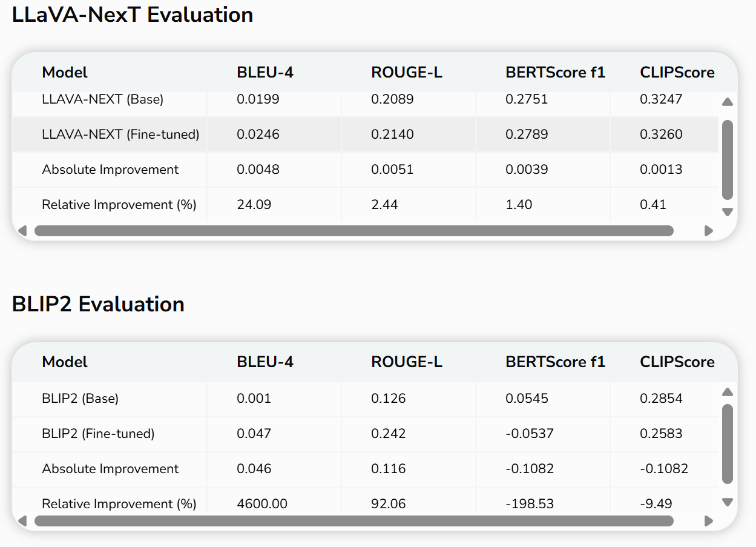
Task: Click scroll-left arrow in LLaVA-NexT table
Action: point(23,231)
